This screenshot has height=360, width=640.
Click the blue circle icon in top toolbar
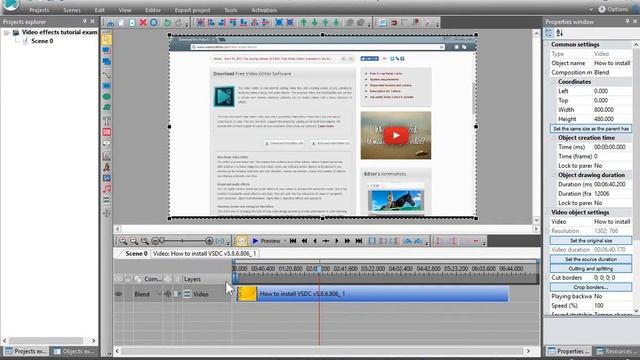(x=154, y=22)
